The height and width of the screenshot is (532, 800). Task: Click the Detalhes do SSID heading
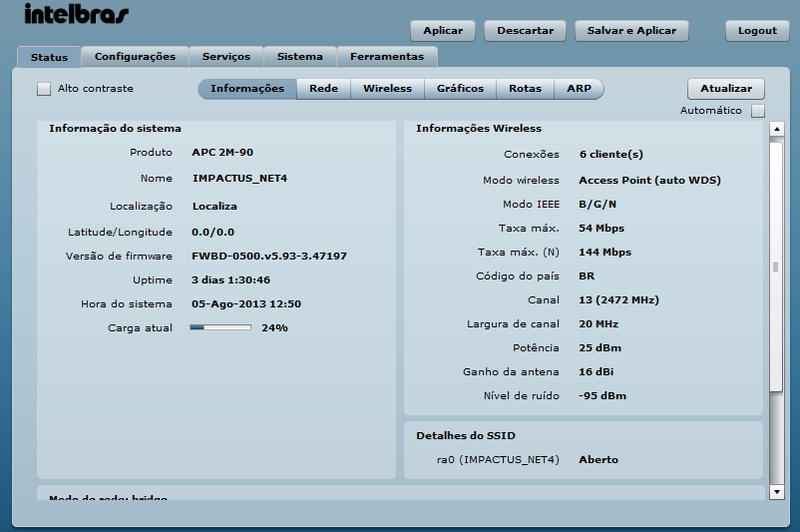pos(466,436)
